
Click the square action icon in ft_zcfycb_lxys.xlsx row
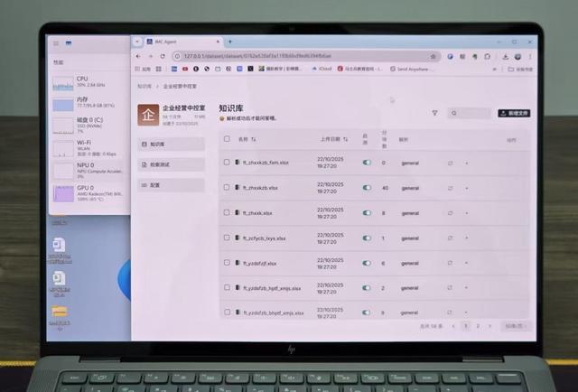click(x=450, y=238)
